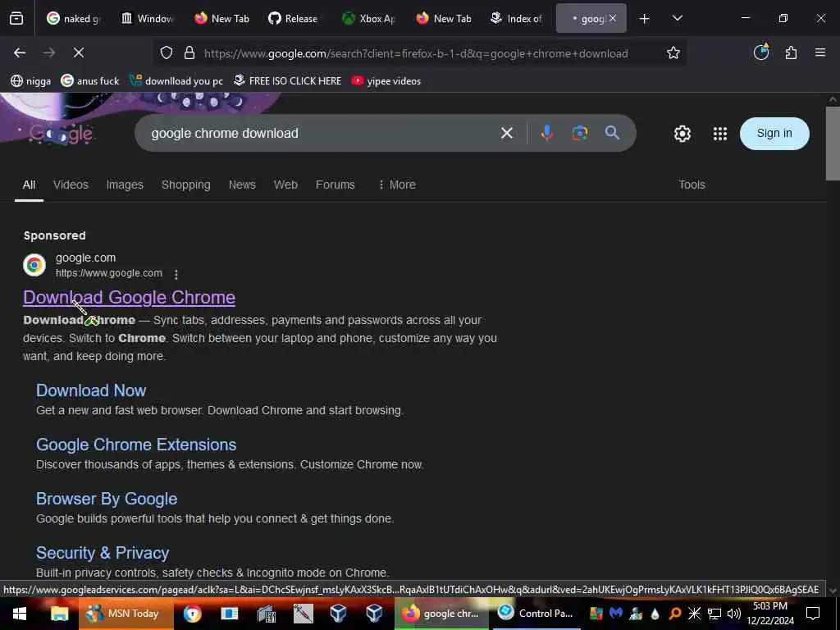
Task: Open the tracking protection shield icon
Action: pos(167,53)
